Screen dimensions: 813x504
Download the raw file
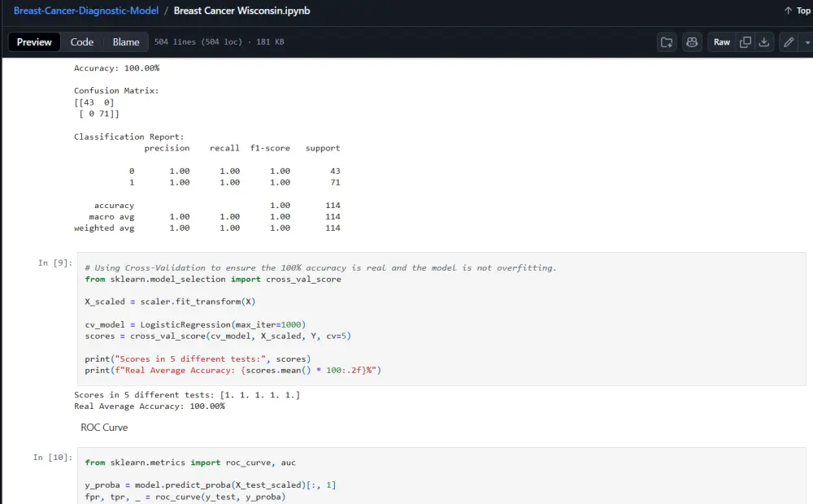[x=764, y=41]
